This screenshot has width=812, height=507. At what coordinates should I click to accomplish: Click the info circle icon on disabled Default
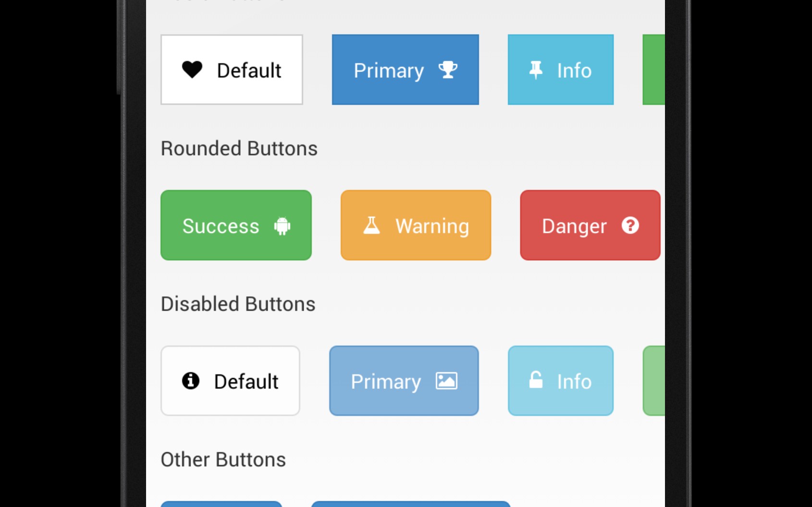click(191, 381)
